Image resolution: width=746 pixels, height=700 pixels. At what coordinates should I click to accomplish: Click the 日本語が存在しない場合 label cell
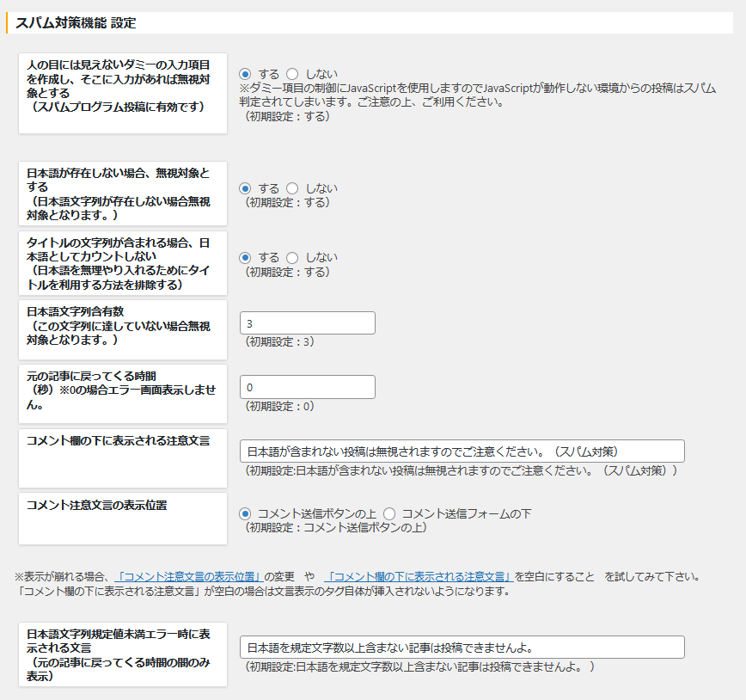123,193
